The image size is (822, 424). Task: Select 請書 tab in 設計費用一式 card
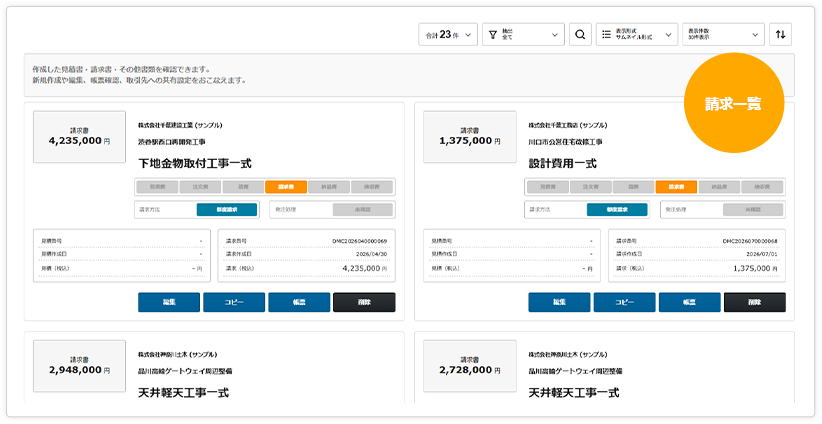tap(633, 187)
